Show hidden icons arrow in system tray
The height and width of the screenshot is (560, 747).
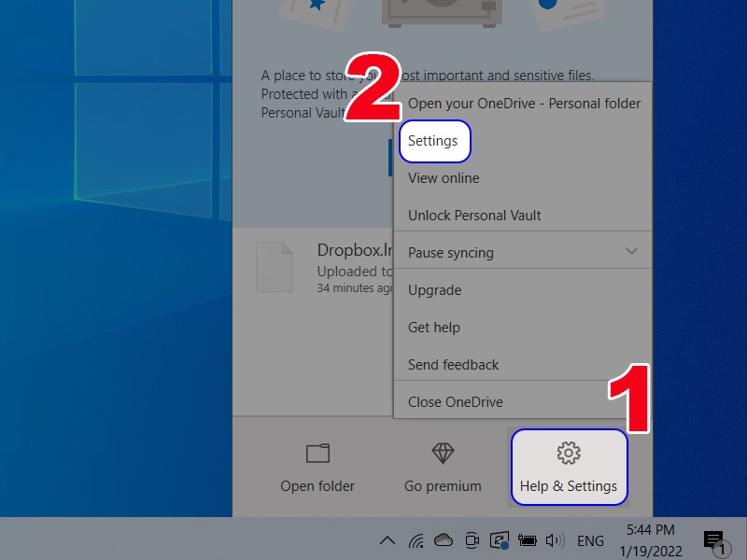pos(388,540)
